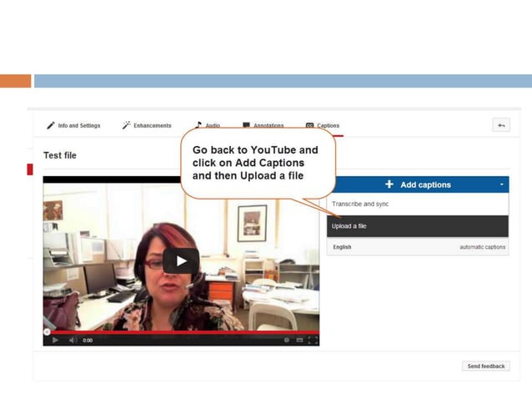
Task: Expand the Add captions dropdown arrow
Action: coord(502,184)
